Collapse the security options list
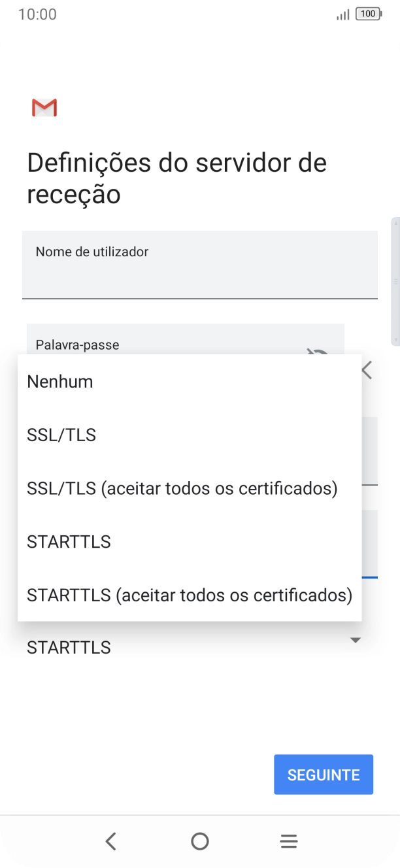Screen dimensions: 400x868 (356, 640)
